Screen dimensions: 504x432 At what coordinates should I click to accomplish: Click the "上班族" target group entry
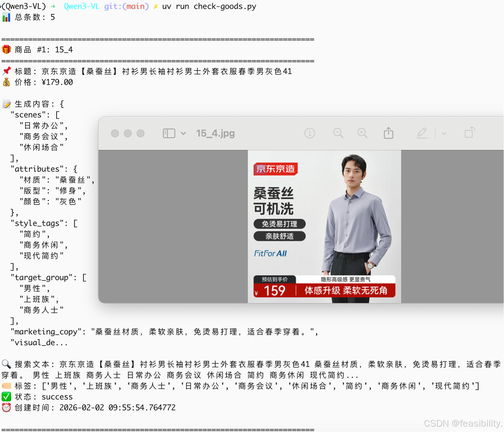click(39, 299)
